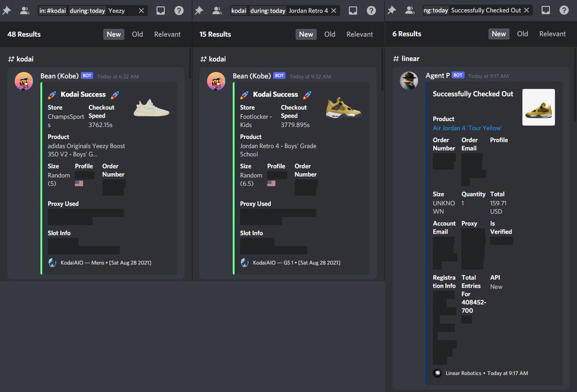This screenshot has height=392, width=577.
Task: Click the Successfully Checked Out embed title
Action: [x=473, y=94]
